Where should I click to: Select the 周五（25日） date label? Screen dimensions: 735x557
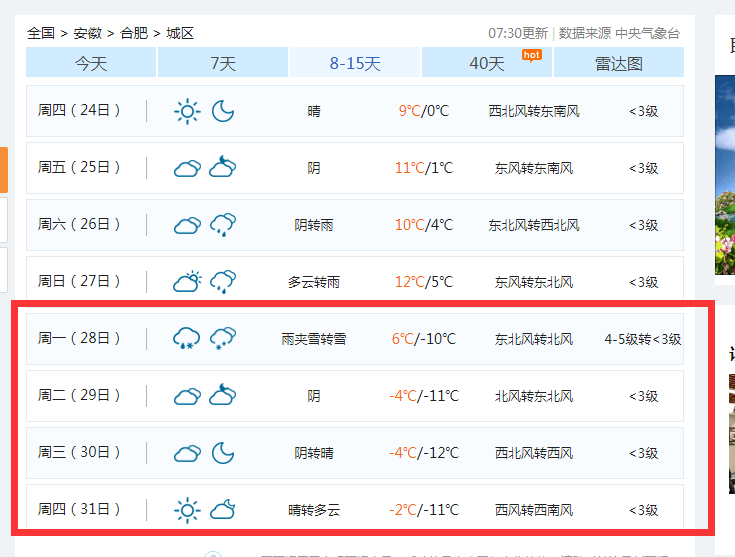pos(79,167)
